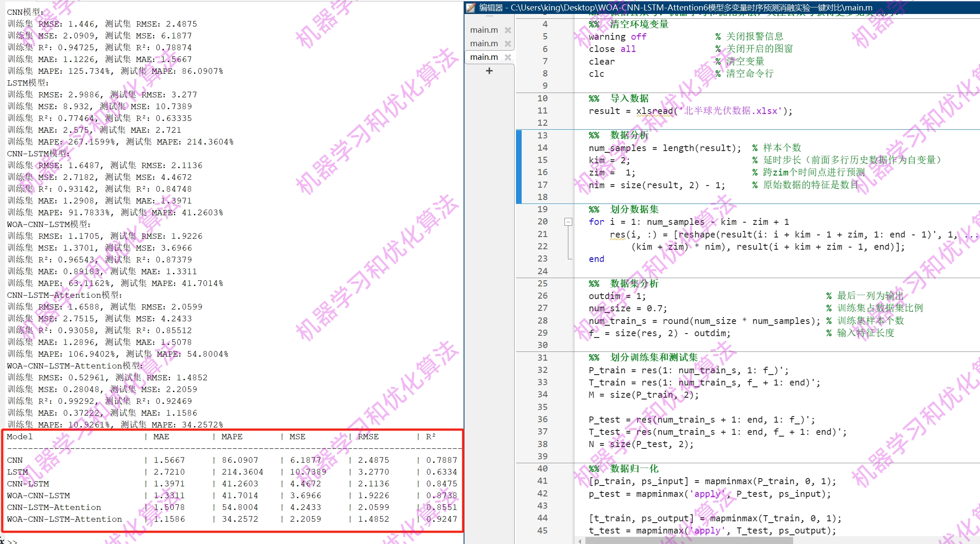Viewport: 980px width, 544px height.
Task: Switch to the first main.m tab
Action: [484, 30]
